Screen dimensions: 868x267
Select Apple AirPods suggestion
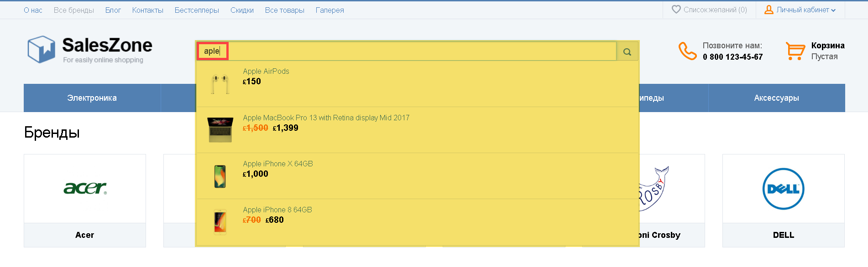tap(266, 71)
